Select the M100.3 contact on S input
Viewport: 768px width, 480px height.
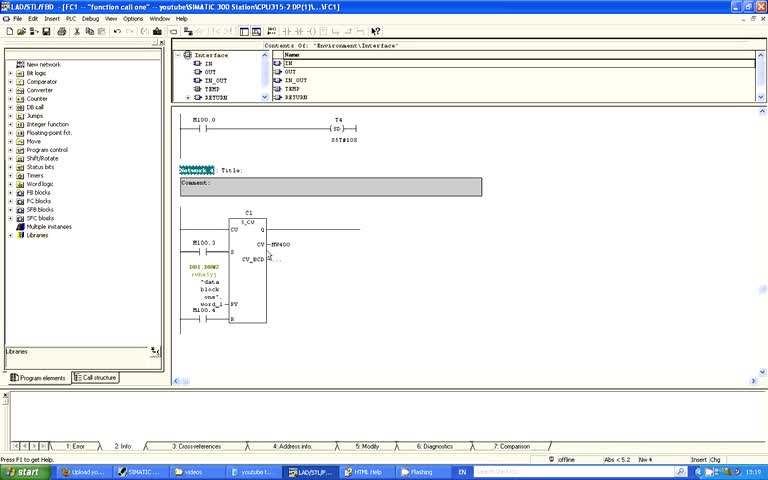click(x=203, y=252)
